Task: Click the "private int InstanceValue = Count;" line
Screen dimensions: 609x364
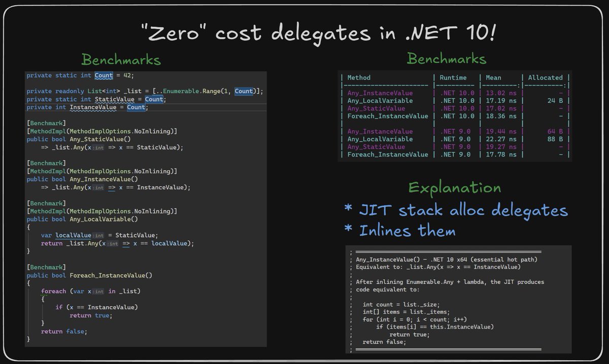Action: point(87,107)
